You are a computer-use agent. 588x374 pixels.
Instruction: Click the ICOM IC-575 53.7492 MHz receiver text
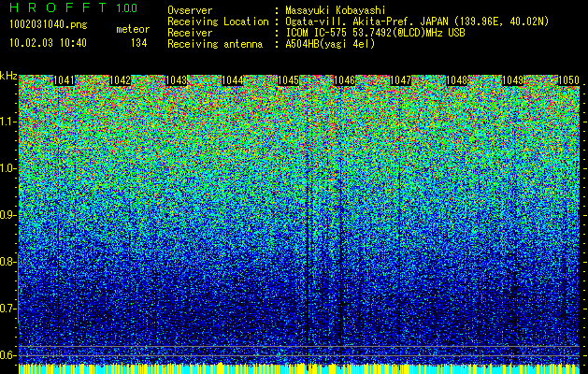point(375,33)
